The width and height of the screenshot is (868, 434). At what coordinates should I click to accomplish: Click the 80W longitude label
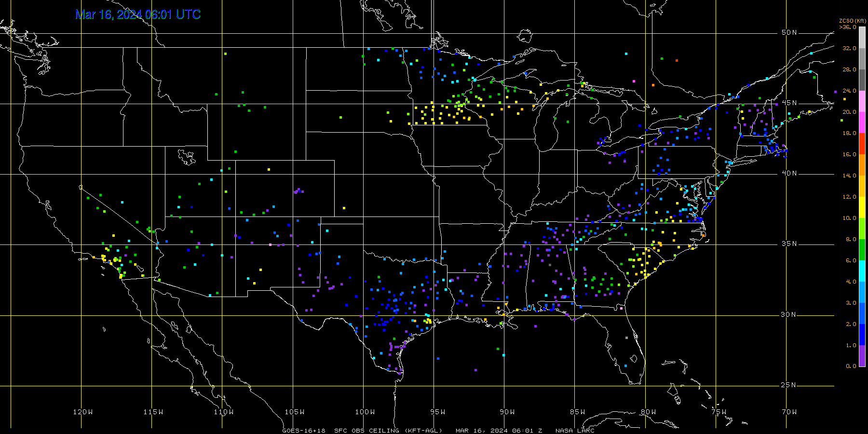click(x=649, y=412)
